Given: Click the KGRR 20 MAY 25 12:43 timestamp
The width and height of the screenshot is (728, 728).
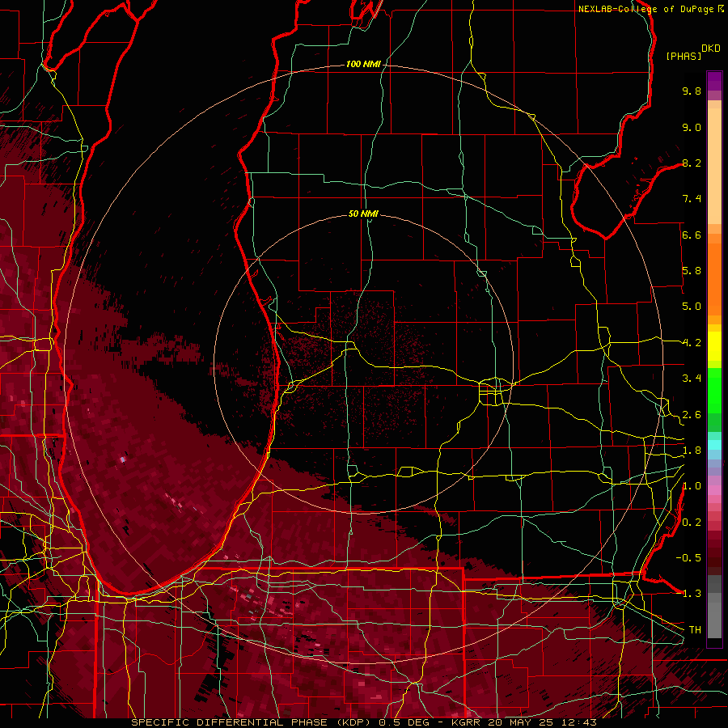Looking at the screenshot, I should [524, 722].
